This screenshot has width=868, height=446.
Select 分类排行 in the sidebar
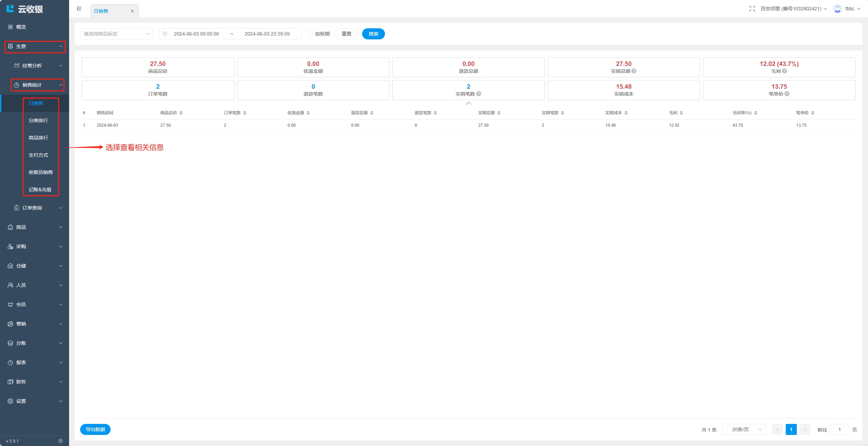38,120
